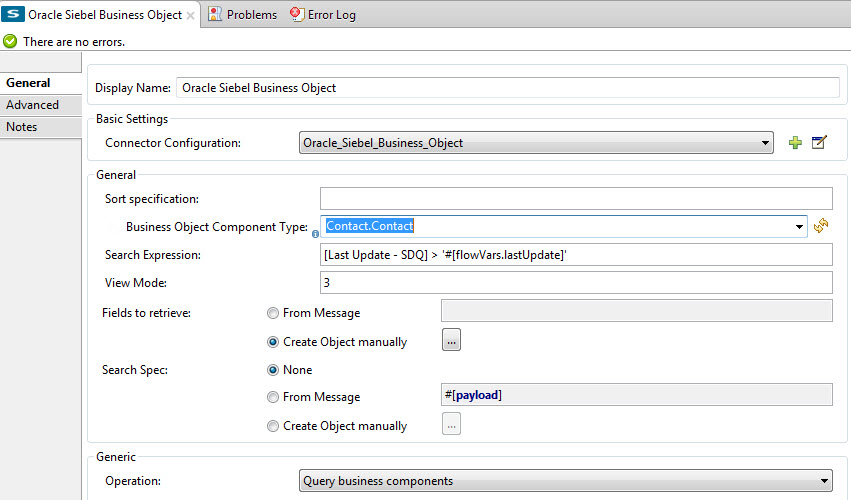Close the Oracle Siebel Business Object tab
Image resolution: width=851 pixels, height=500 pixels.
(x=191, y=16)
